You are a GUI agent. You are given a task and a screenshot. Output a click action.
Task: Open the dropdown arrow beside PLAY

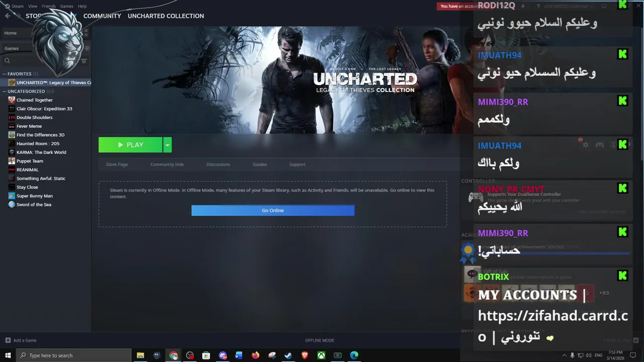click(168, 145)
